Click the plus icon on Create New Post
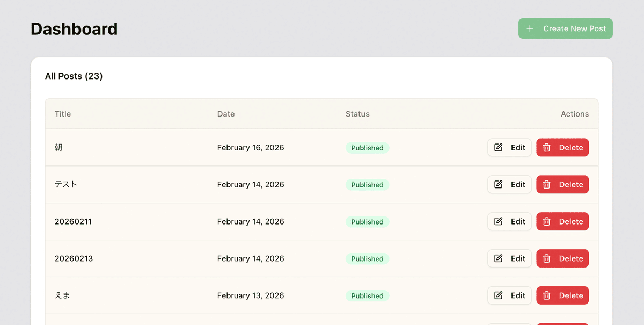 (530, 28)
